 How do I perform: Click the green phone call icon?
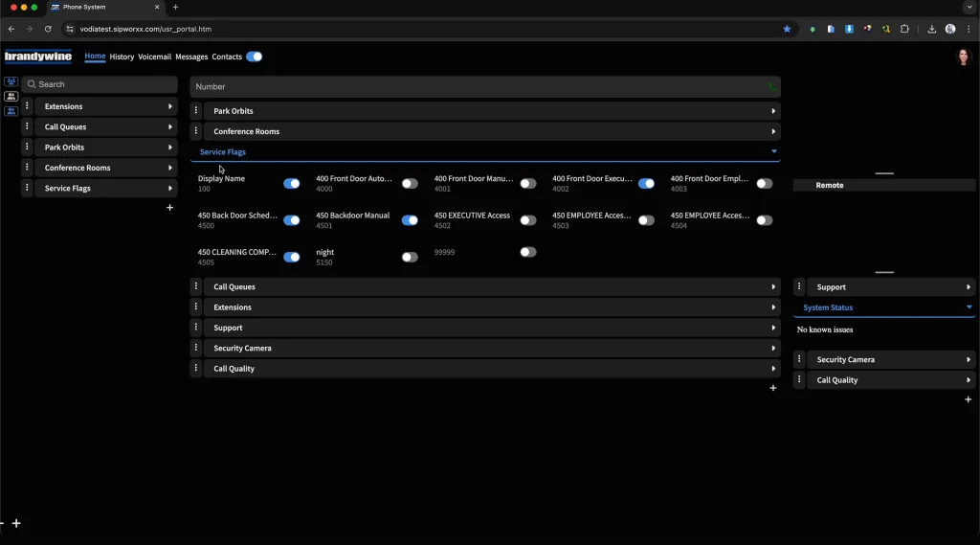[x=772, y=86]
